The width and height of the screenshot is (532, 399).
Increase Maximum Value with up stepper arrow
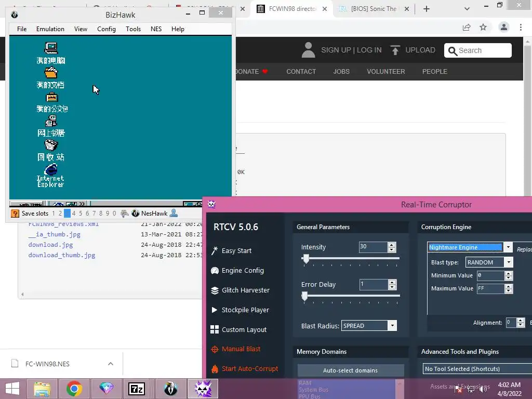[508, 286]
